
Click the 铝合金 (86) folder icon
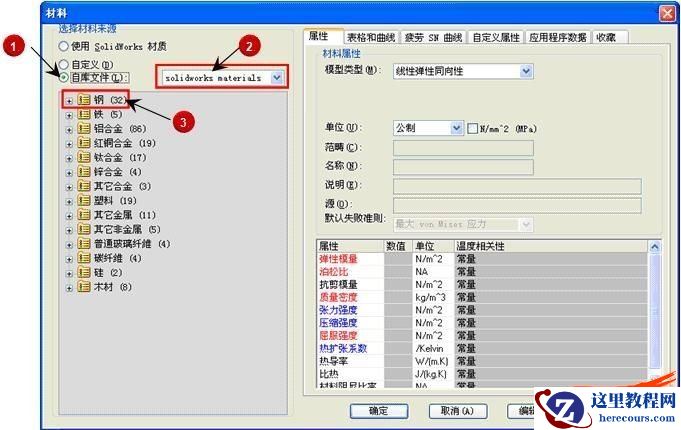point(83,129)
